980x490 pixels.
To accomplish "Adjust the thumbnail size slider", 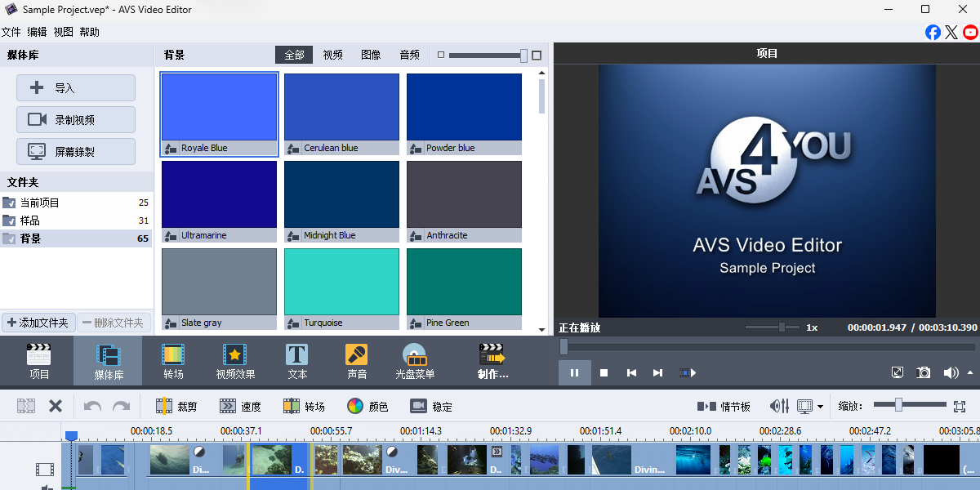I will click(x=488, y=56).
